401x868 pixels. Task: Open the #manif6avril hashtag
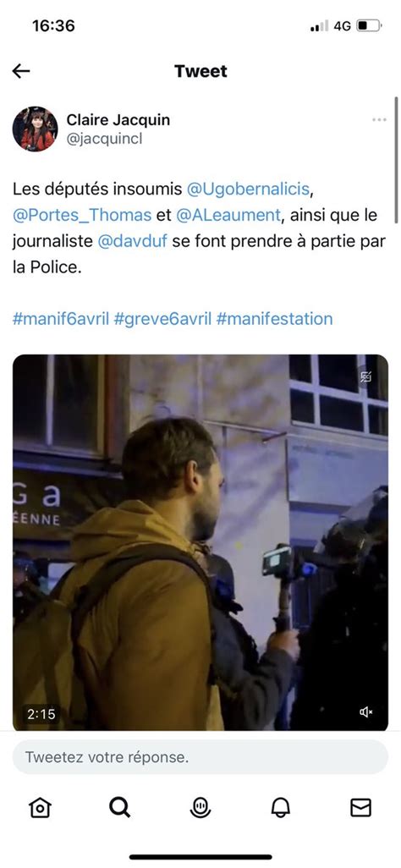60,319
